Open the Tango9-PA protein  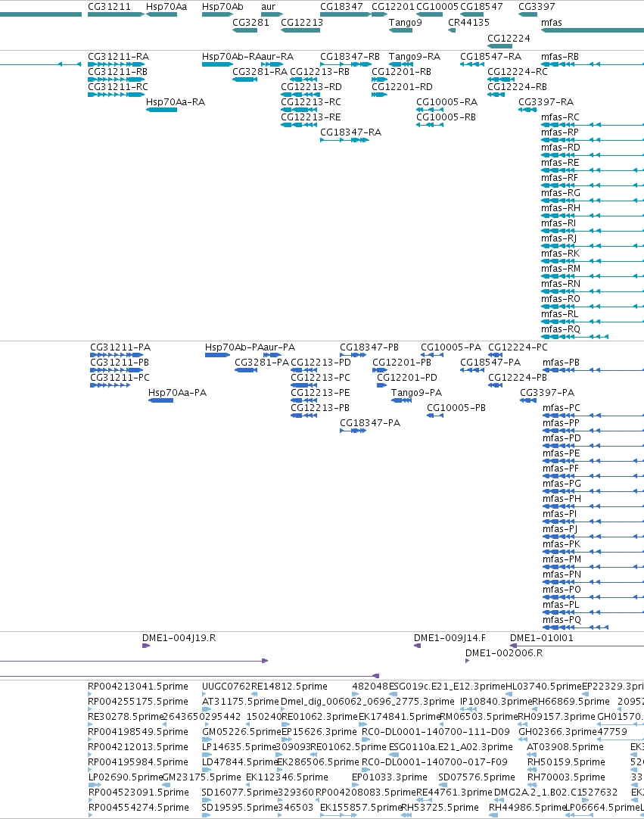pos(401,400)
